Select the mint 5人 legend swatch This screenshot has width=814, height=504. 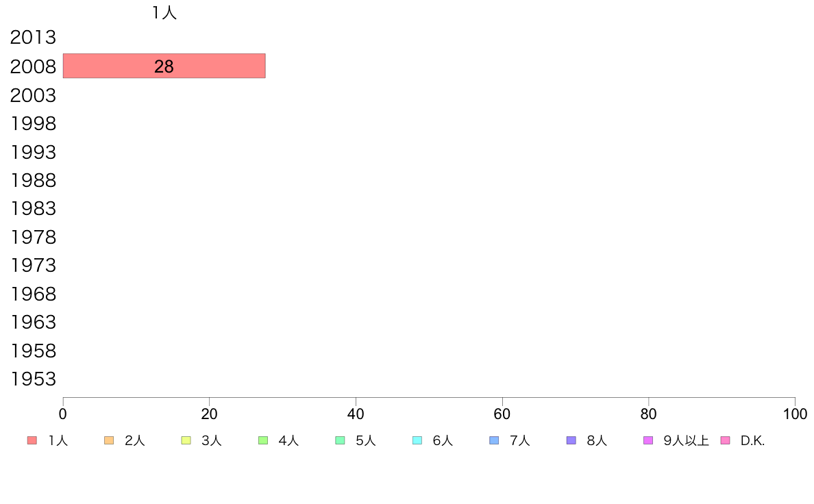point(340,440)
